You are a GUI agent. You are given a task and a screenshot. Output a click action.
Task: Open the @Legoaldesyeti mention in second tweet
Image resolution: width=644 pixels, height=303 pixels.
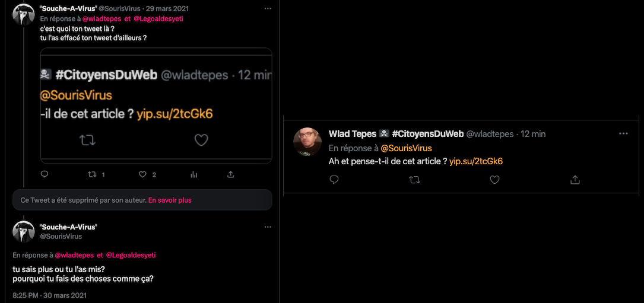point(131,255)
